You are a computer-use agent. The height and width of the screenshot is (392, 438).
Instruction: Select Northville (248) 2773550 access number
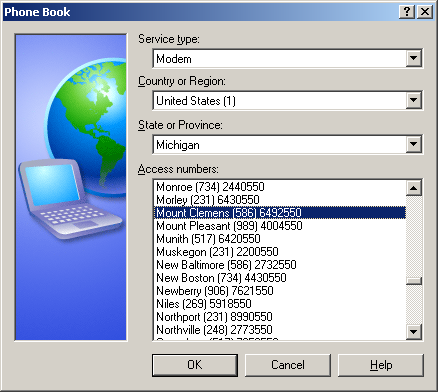pyautogui.click(x=280, y=330)
